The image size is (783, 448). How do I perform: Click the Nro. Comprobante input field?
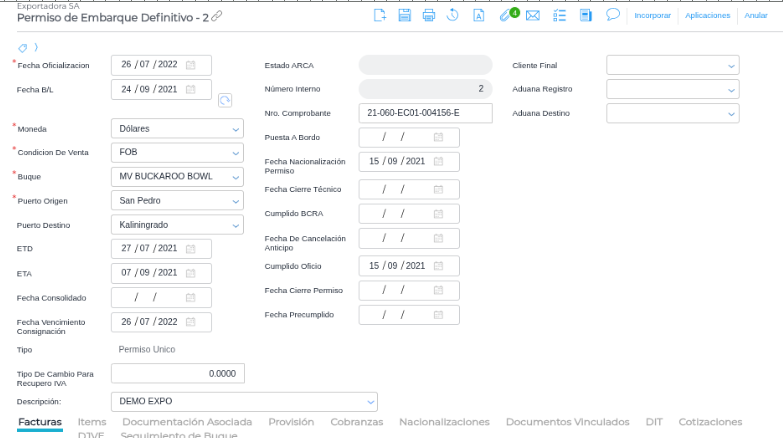pyautogui.click(x=425, y=113)
